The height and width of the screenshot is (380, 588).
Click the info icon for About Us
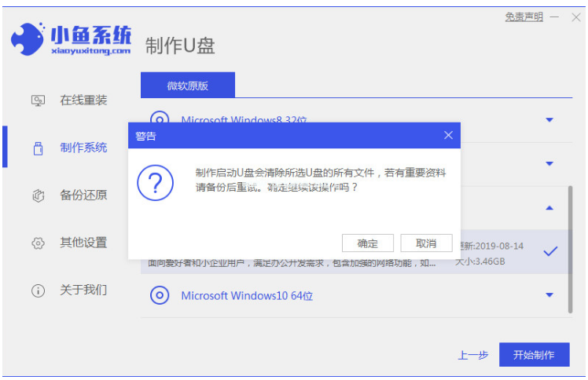[x=38, y=290]
